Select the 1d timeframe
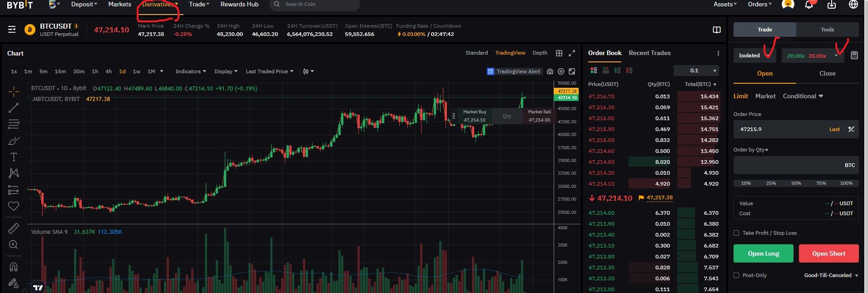The height and width of the screenshot is (293, 868). [122, 71]
